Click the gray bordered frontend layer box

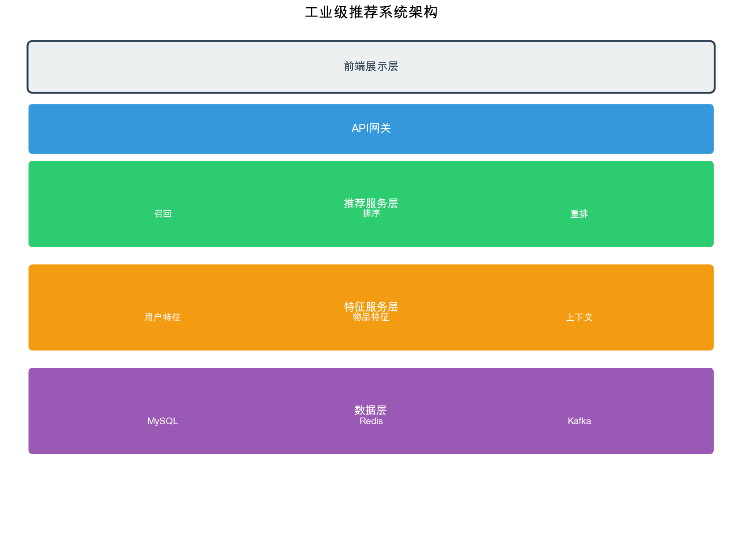179,67
